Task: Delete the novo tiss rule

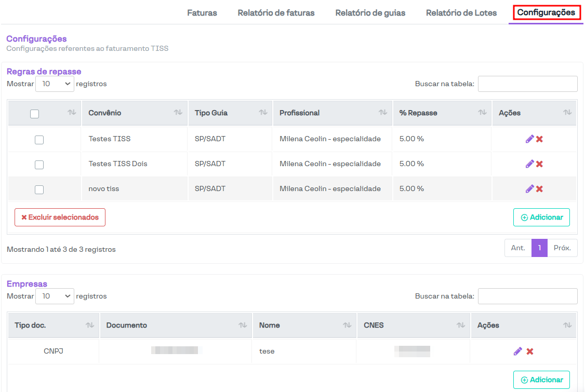Action: [540, 189]
